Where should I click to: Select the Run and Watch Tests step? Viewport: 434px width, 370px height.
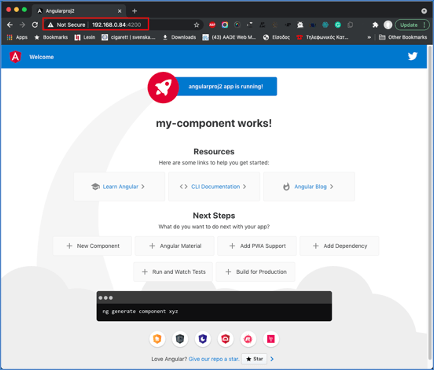click(x=173, y=272)
